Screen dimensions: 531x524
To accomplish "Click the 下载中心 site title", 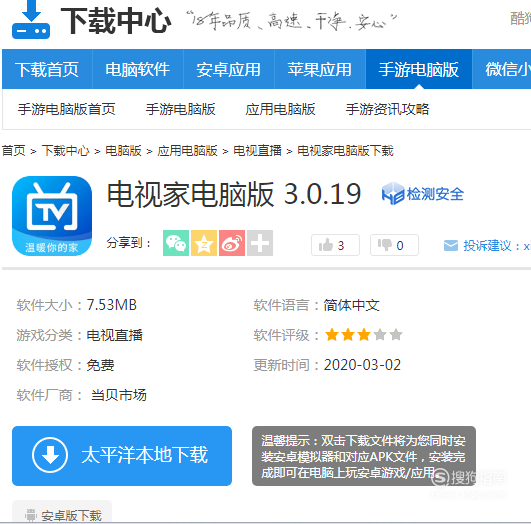I will coord(116,21).
